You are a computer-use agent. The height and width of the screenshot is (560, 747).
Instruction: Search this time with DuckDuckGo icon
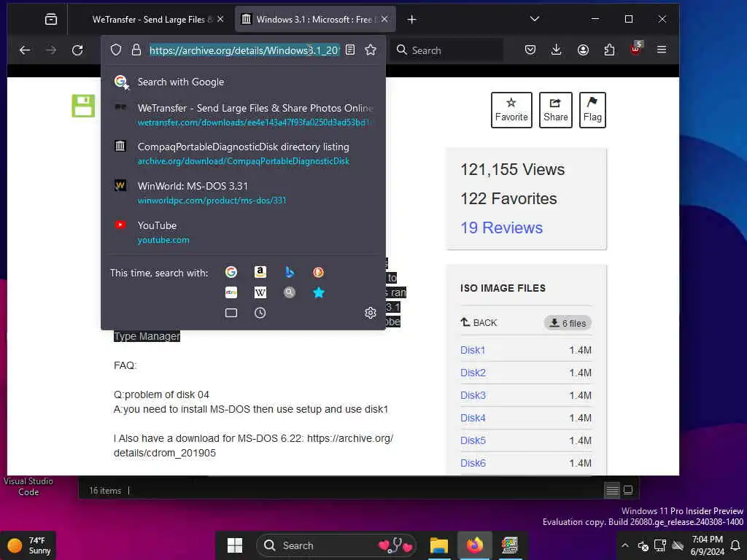pos(318,273)
